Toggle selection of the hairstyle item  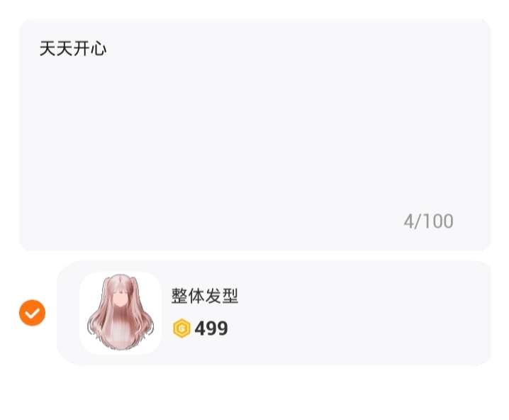click(x=32, y=313)
